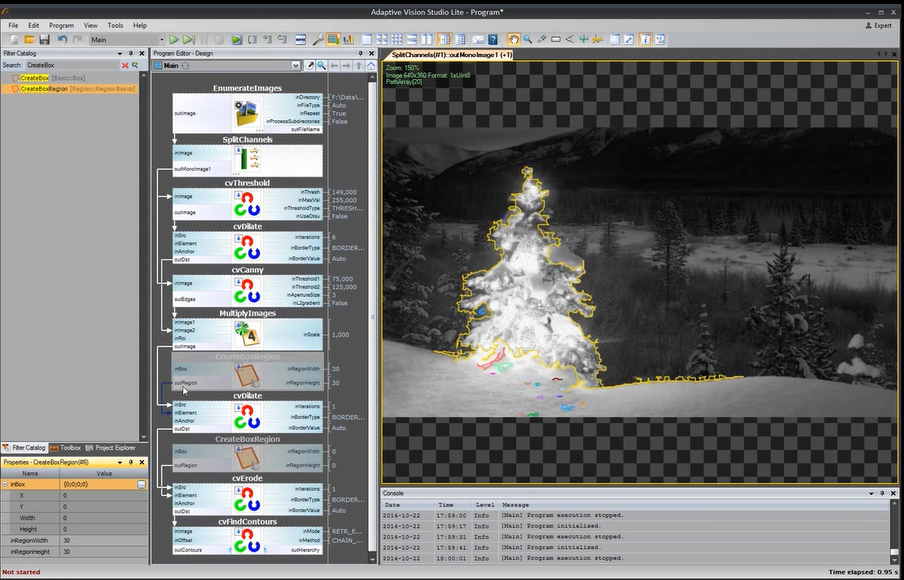Close the Filter Catalog panel

point(142,53)
